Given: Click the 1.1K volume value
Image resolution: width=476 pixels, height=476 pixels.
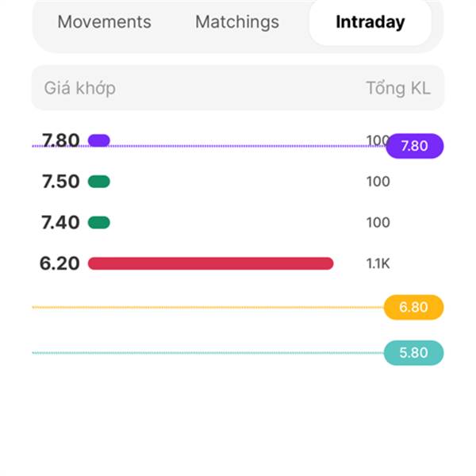Looking at the screenshot, I should click(378, 263).
